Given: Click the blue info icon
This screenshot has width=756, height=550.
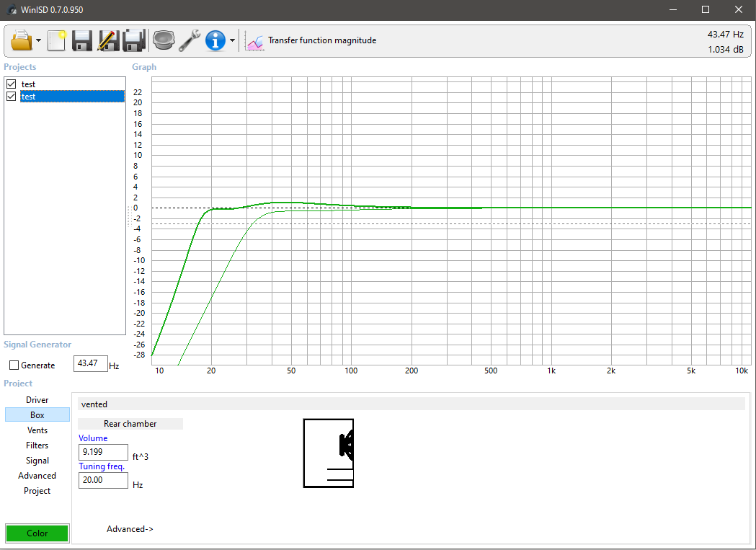Looking at the screenshot, I should [x=215, y=40].
